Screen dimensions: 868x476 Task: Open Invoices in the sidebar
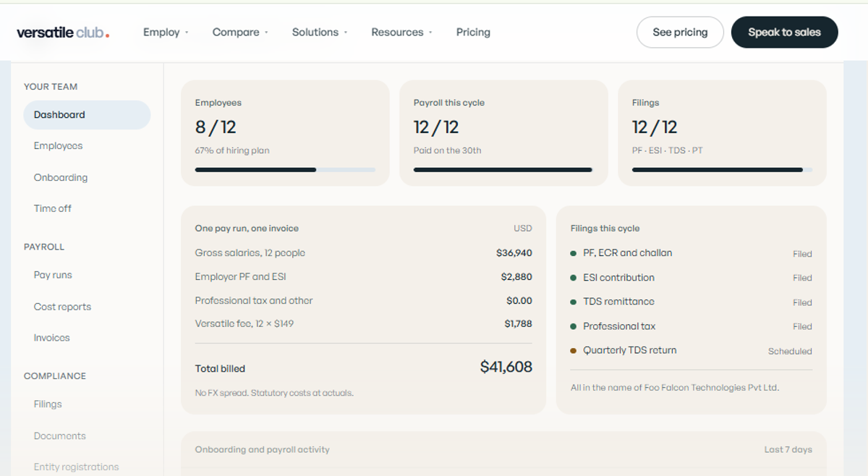(51, 338)
